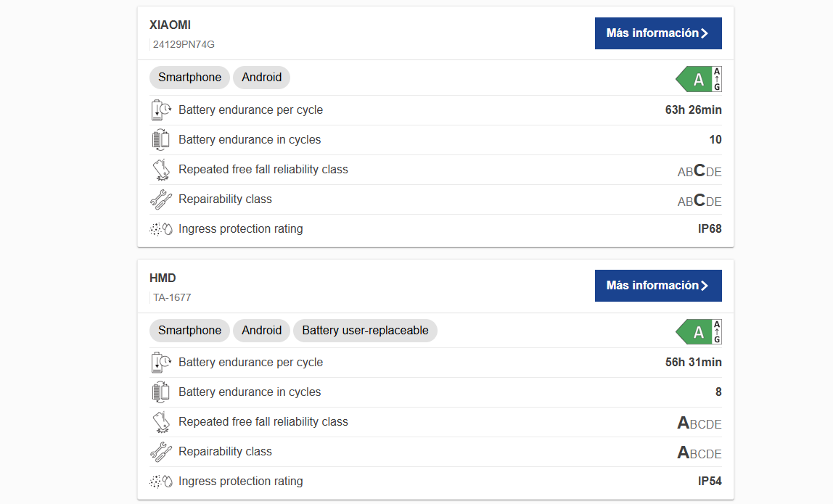The image size is (833, 504).
Task: Click the XIAOMI repairability class C scale
Action: [x=699, y=200]
